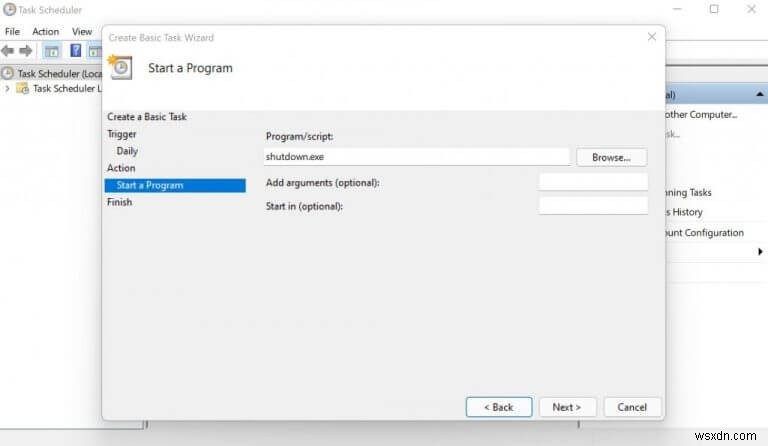Image resolution: width=768 pixels, height=446 pixels.
Task: Select highlighted Start a Program step
Action: pyautogui.click(x=175, y=185)
